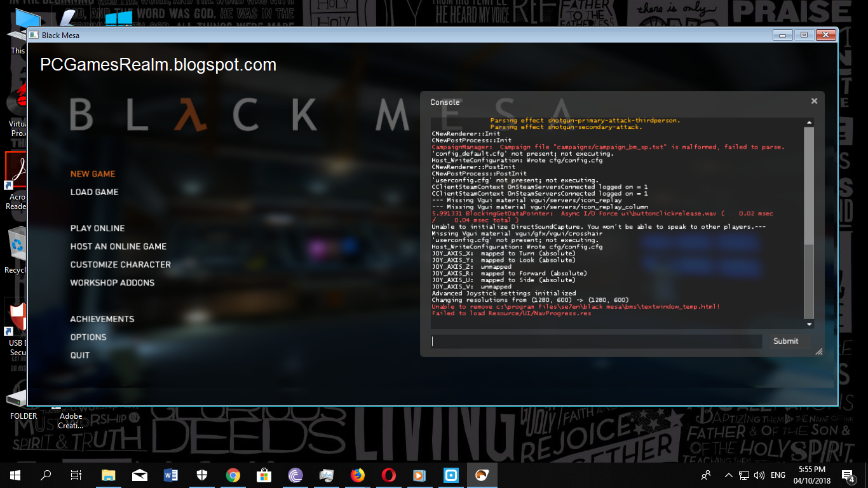Open WORKSHOP ADDONS
The image size is (868, 488).
[112, 283]
